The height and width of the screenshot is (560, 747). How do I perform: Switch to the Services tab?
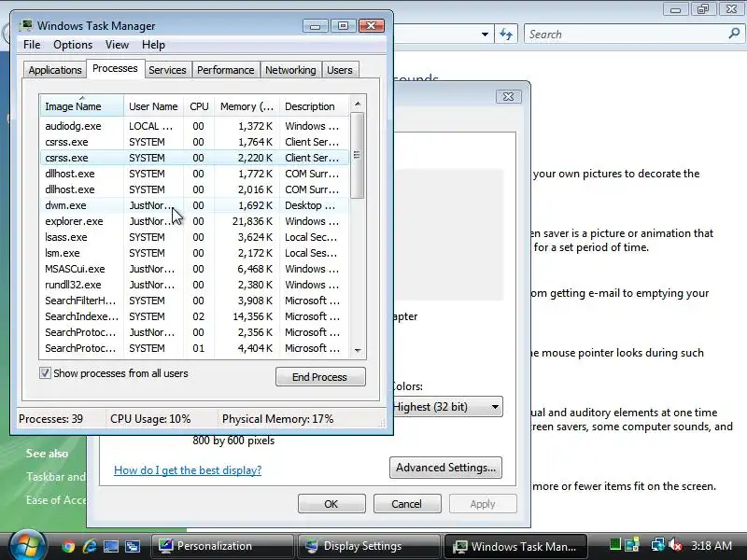tap(167, 70)
